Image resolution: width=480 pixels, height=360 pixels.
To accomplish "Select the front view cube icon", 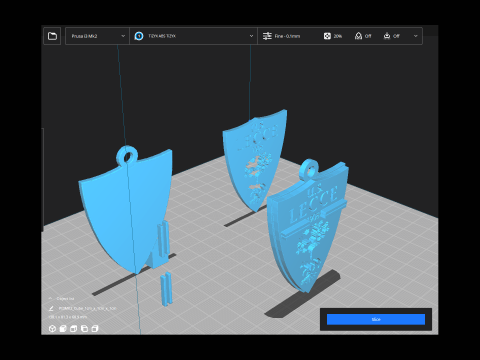I will (x=63, y=329).
